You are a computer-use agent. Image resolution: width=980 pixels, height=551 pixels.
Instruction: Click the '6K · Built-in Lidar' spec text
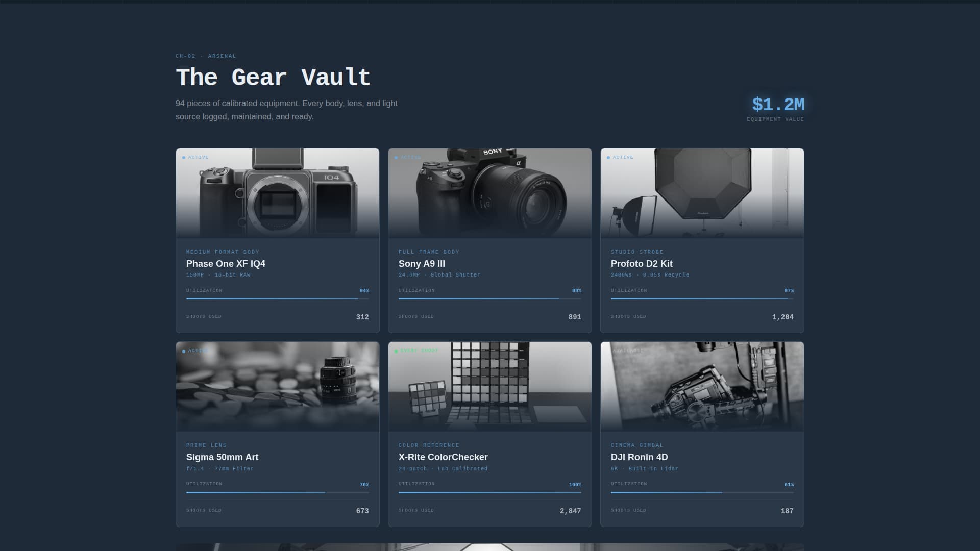(x=645, y=469)
